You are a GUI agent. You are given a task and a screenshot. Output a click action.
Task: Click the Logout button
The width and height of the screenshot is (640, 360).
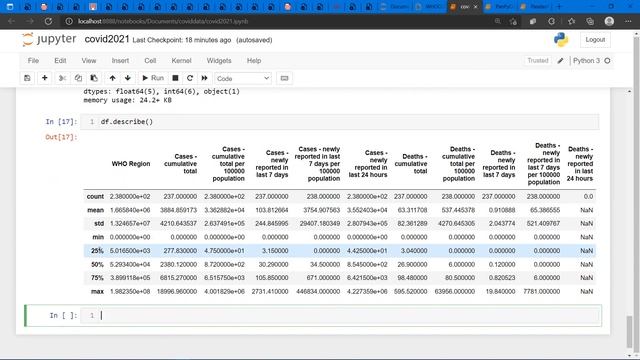click(595, 40)
